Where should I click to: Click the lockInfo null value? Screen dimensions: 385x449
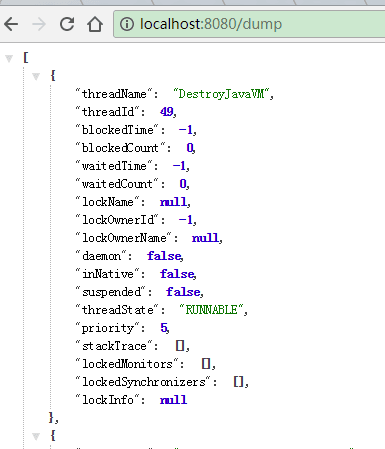click(173, 400)
